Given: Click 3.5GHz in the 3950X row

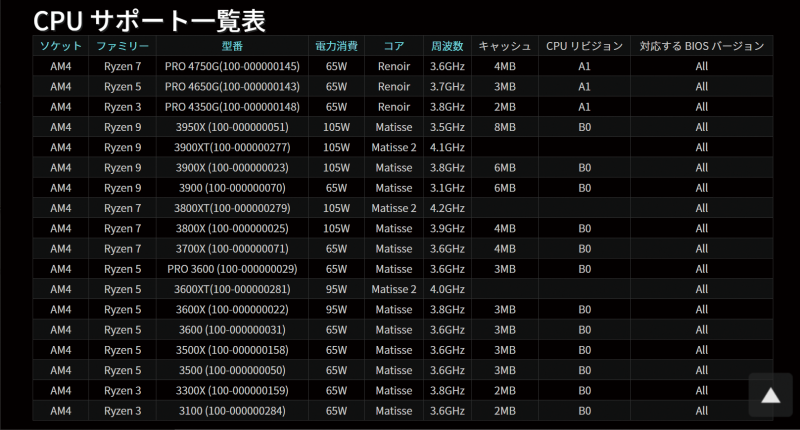Looking at the screenshot, I should point(447,127).
